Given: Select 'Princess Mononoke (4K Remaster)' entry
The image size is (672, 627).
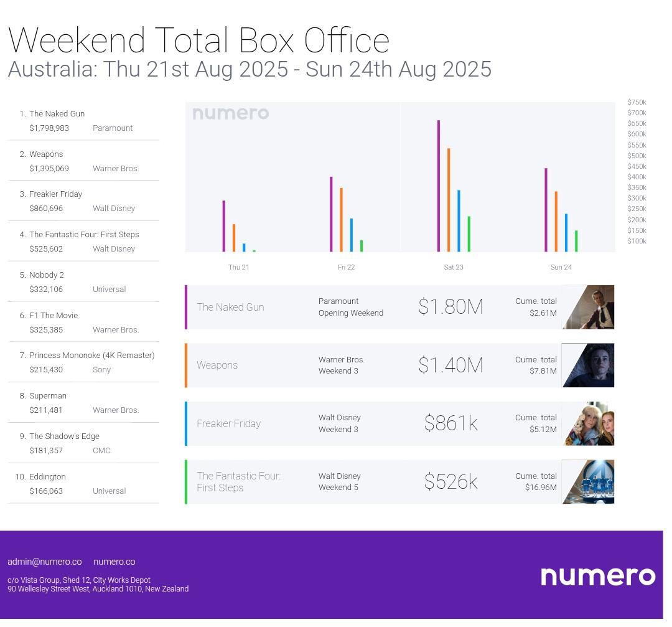Looking at the screenshot, I should (x=91, y=355).
